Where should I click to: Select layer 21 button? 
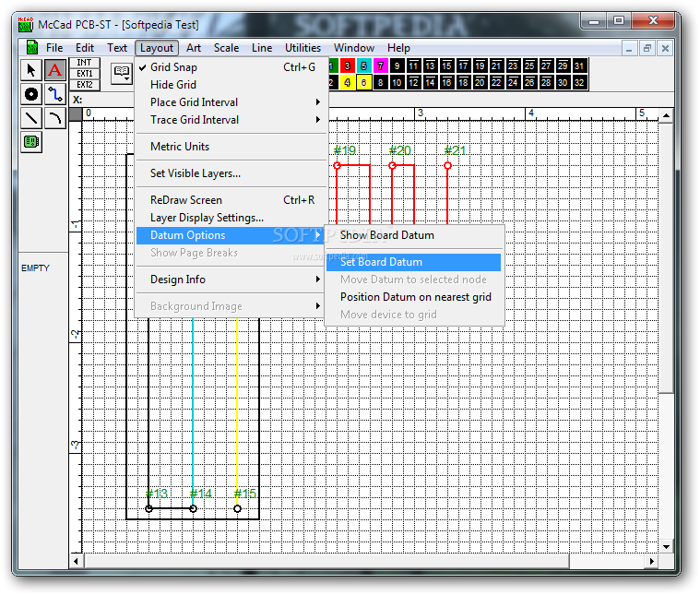[496, 66]
